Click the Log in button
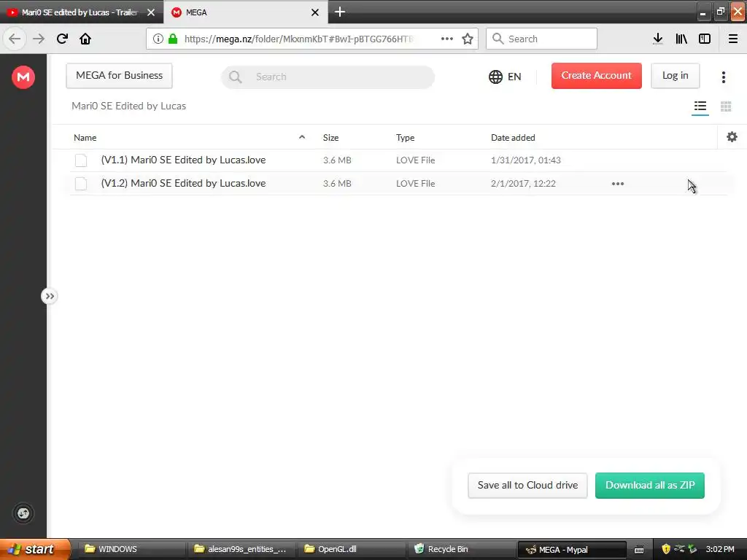This screenshot has width=747, height=560. 675,76
